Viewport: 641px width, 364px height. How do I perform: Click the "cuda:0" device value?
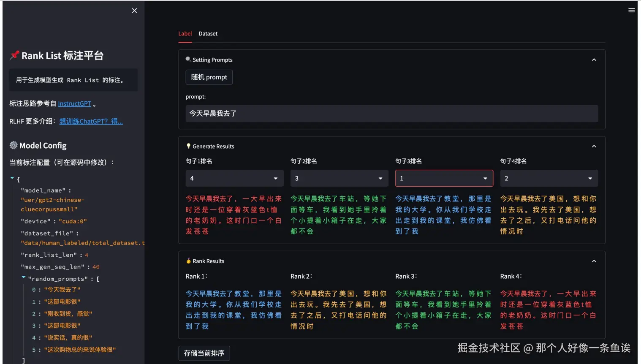(x=73, y=221)
